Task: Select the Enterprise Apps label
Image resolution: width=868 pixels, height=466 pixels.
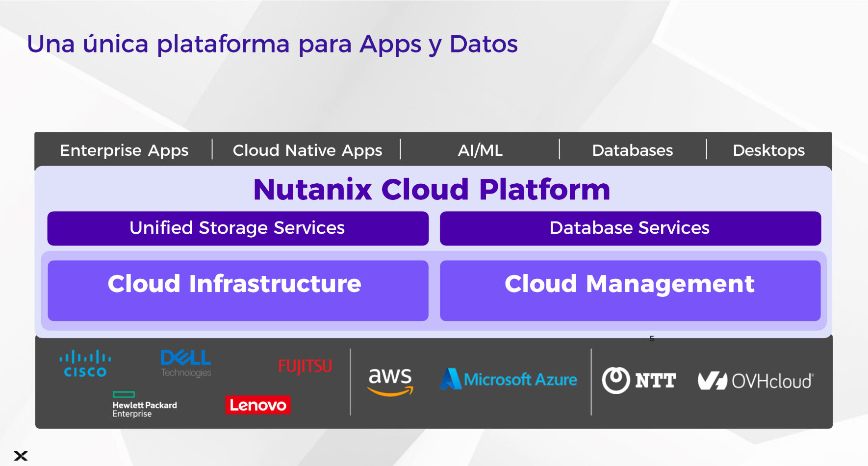Action: [124, 150]
